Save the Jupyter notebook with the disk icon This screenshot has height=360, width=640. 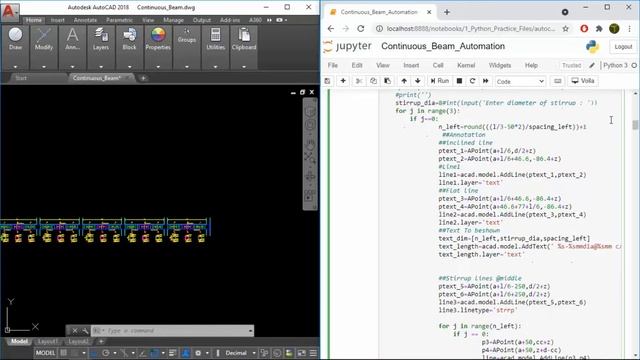pos(327,81)
